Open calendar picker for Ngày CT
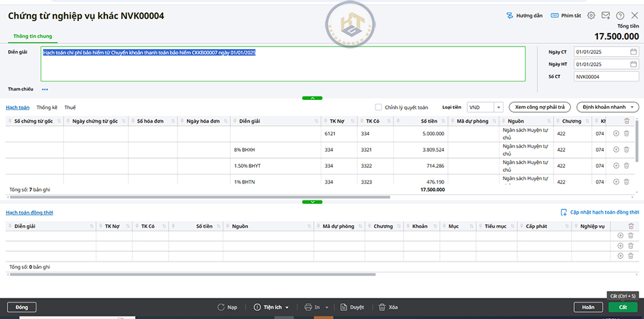644x319 pixels. (633, 52)
